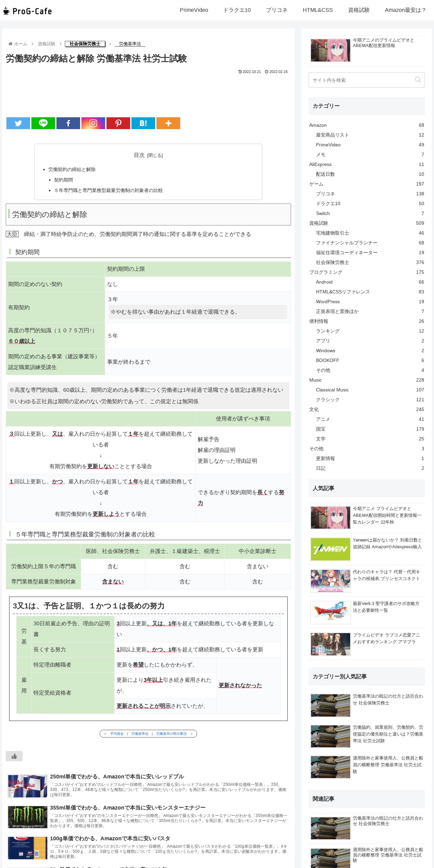The height and width of the screenshot is (868, 434).
Task: Pin the article on Pinterest
Action: point(118,123)
